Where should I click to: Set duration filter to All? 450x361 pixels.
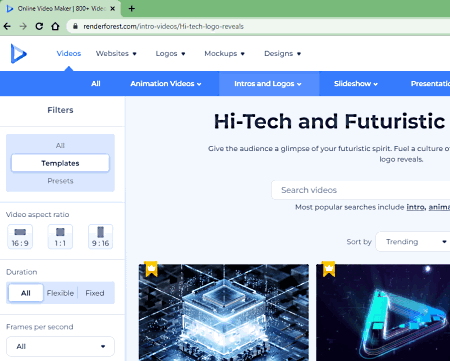tap(26, 293)
